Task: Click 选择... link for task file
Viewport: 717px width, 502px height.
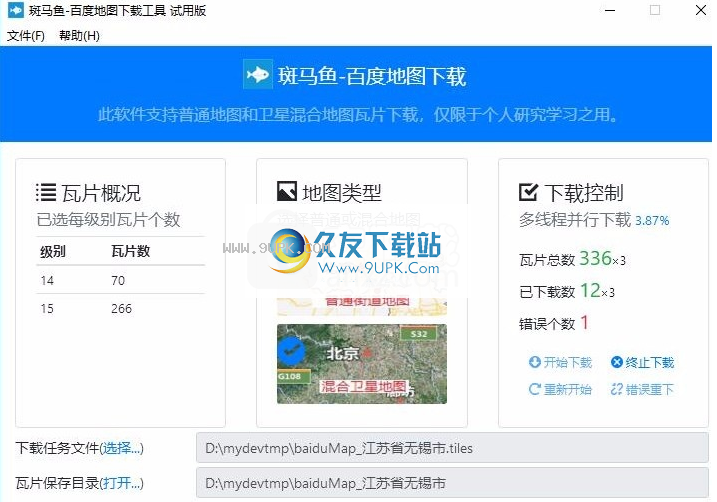Action: coord(121,448)
